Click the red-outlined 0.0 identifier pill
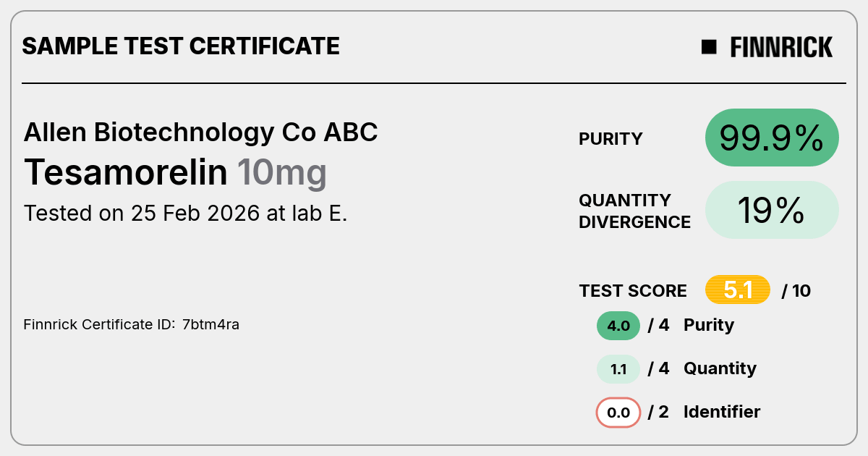The width and height of the screenshot is (868, 456). pos(618,413)
